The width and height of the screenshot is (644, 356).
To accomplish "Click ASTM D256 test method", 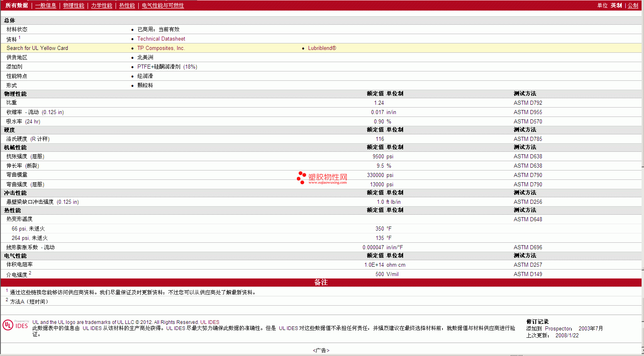I will 528,202.
